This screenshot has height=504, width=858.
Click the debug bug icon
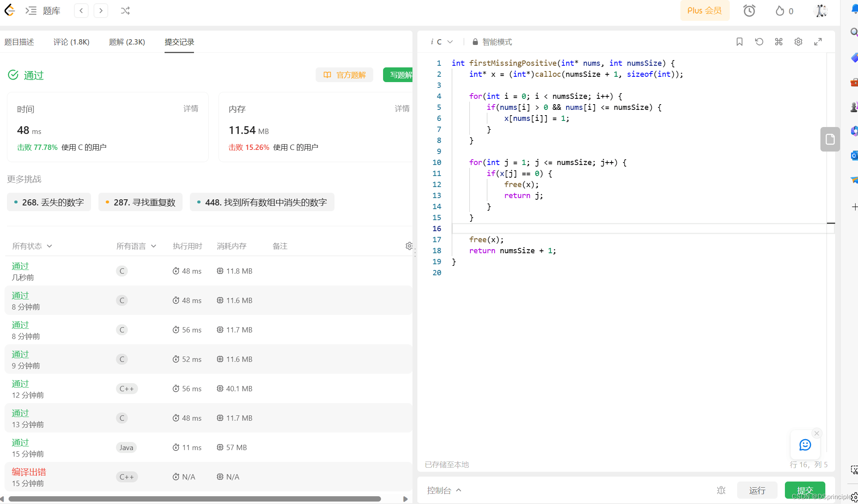click(721, 490)
